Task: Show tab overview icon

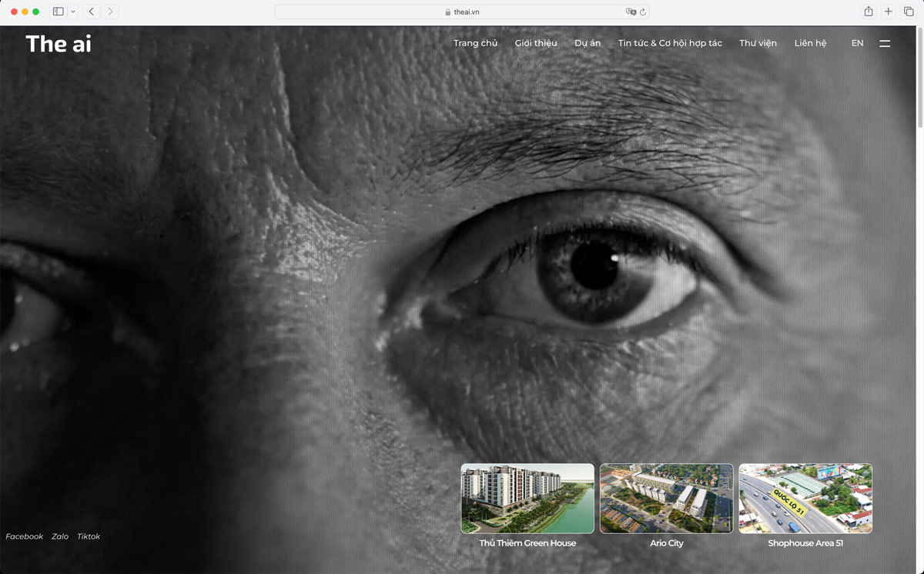Action: click(909, 12)
